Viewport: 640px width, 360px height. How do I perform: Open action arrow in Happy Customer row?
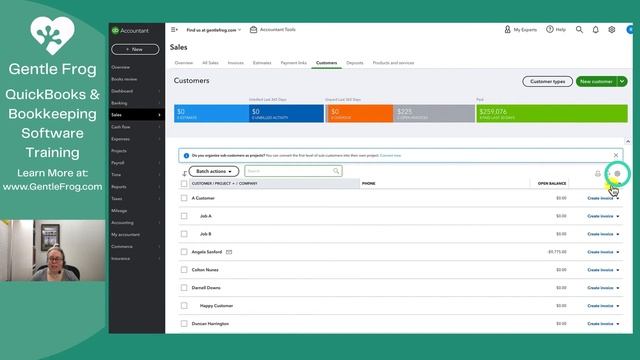point(618,306)
